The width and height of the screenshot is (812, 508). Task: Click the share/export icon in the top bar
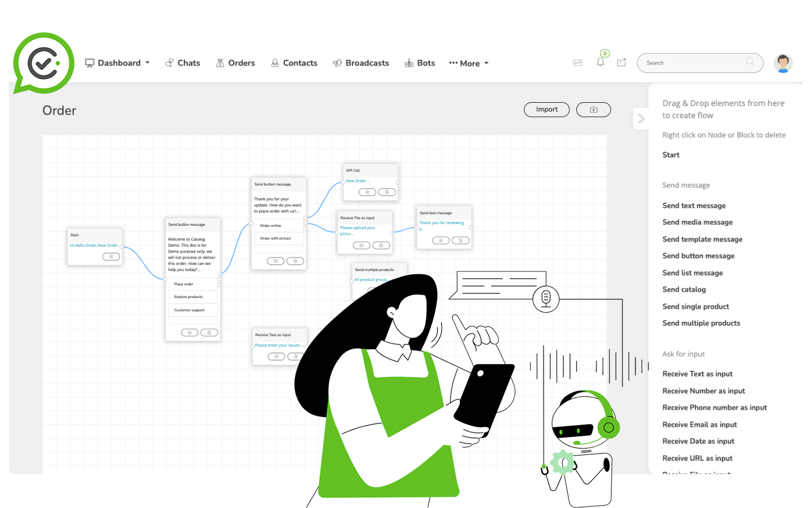pos(621,63)
